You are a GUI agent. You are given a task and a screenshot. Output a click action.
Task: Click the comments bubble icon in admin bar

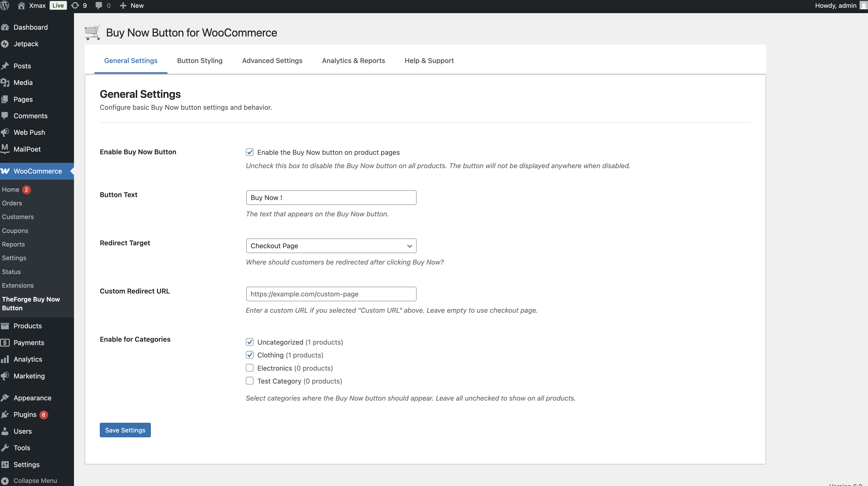[99, 6]
